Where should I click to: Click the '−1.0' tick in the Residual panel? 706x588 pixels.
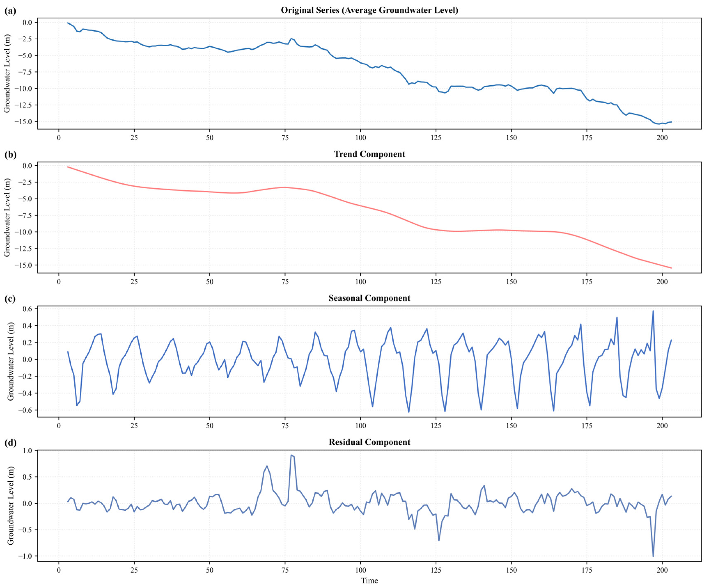[25, 556]
